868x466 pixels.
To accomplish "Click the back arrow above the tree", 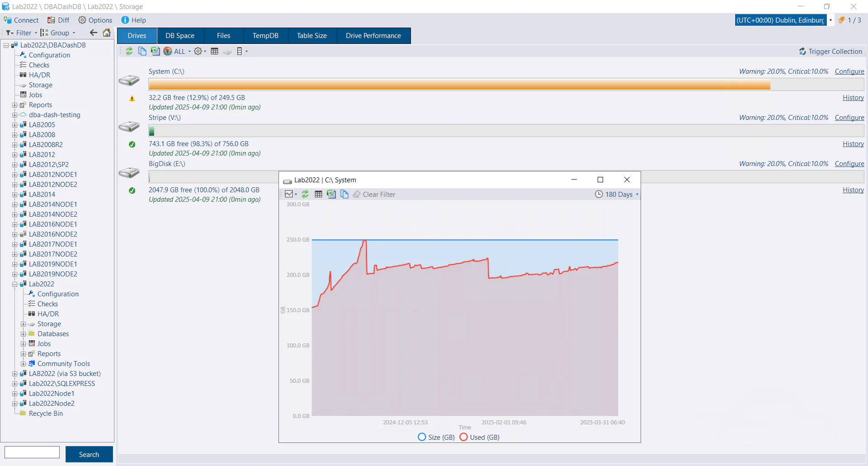I will (x=94, y=33).
